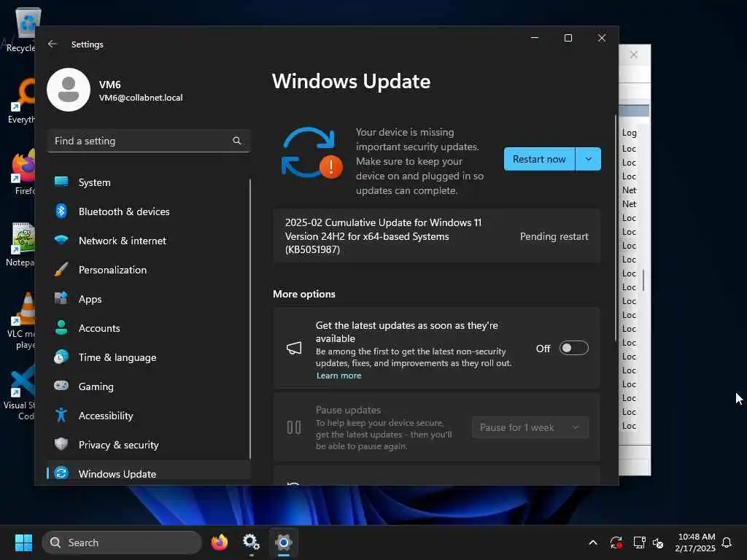Click the update status sync warning icon
Screen dimensions: 747x560
312,153
